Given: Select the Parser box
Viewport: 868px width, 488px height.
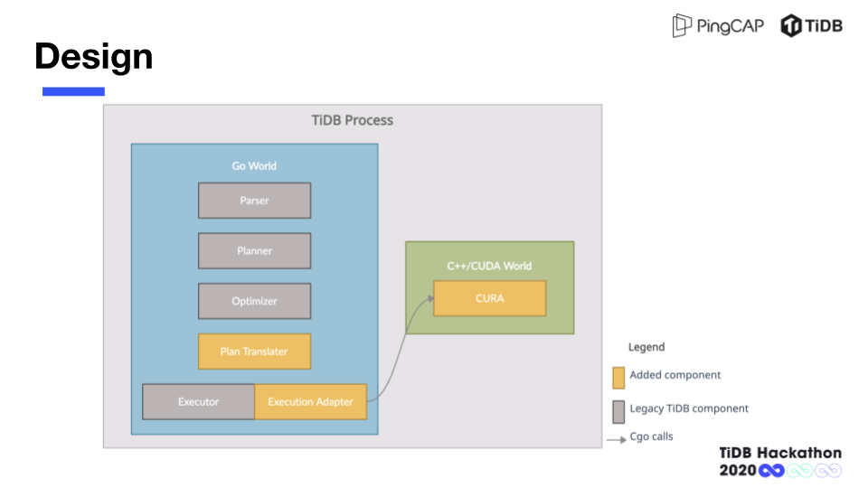Looking at the screenshot, I should pyautogui.click(x=254, y=201).
